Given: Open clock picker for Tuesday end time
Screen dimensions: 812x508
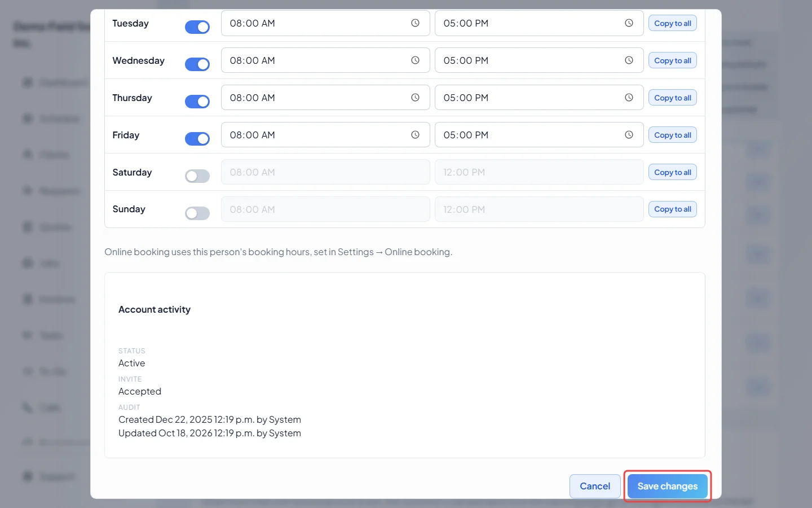Looking at the screenshot, I should (x=629, y=23).
